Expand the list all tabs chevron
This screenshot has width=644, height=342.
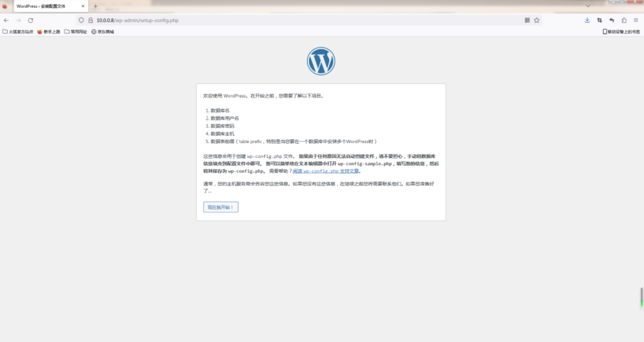588,6
